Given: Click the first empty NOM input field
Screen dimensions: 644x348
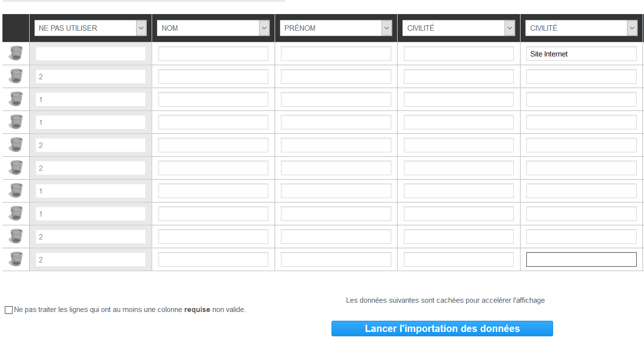Looking at the screenshot, I should [x=213, y=53].
